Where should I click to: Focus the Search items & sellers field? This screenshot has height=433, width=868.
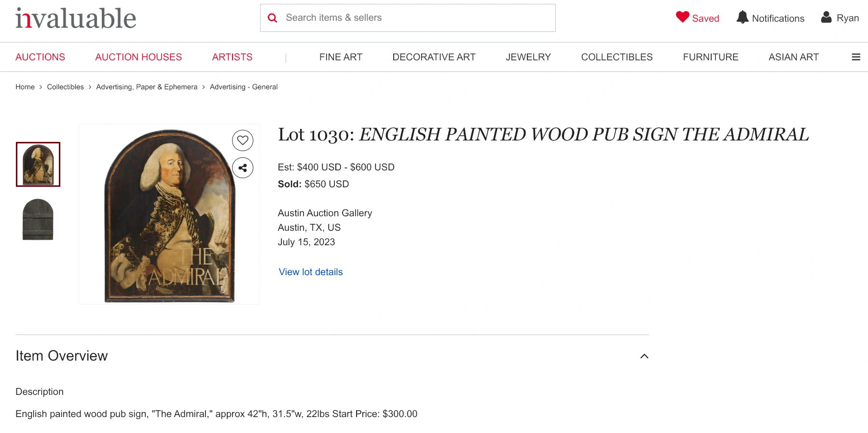(x=408, y=18)
